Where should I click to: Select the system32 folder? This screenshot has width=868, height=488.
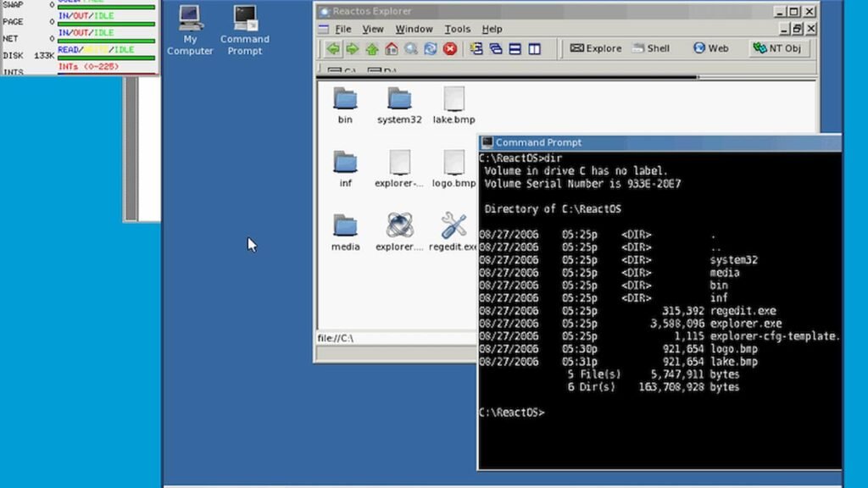click(399, 99)
